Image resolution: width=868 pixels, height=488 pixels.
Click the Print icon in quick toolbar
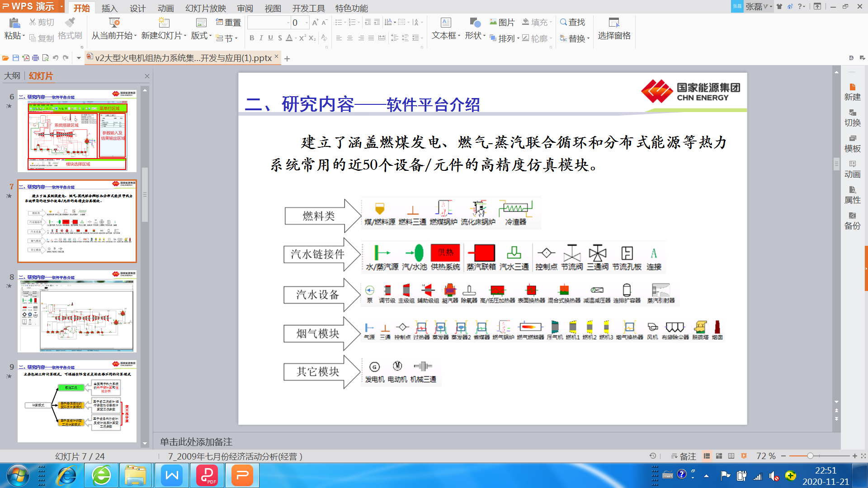click(x=35, y=58)
